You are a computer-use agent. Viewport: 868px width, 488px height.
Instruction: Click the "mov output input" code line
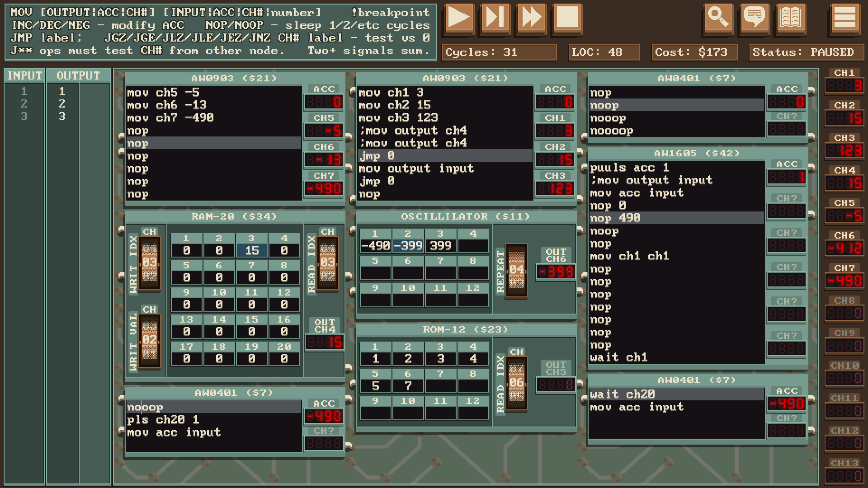pos(416,169)
